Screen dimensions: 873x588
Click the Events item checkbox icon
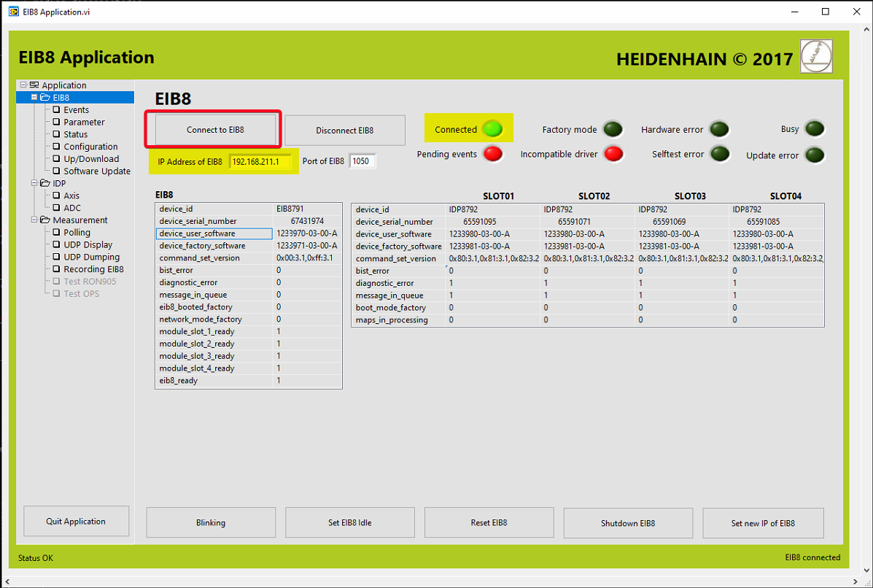click(x=56, y=109)
